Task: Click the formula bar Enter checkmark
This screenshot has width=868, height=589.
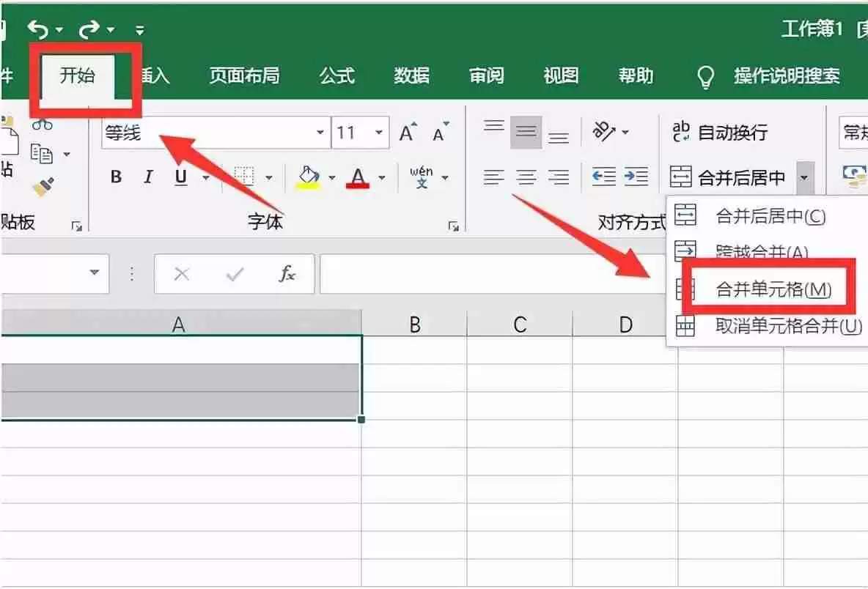Action: (x=235, y=274)
